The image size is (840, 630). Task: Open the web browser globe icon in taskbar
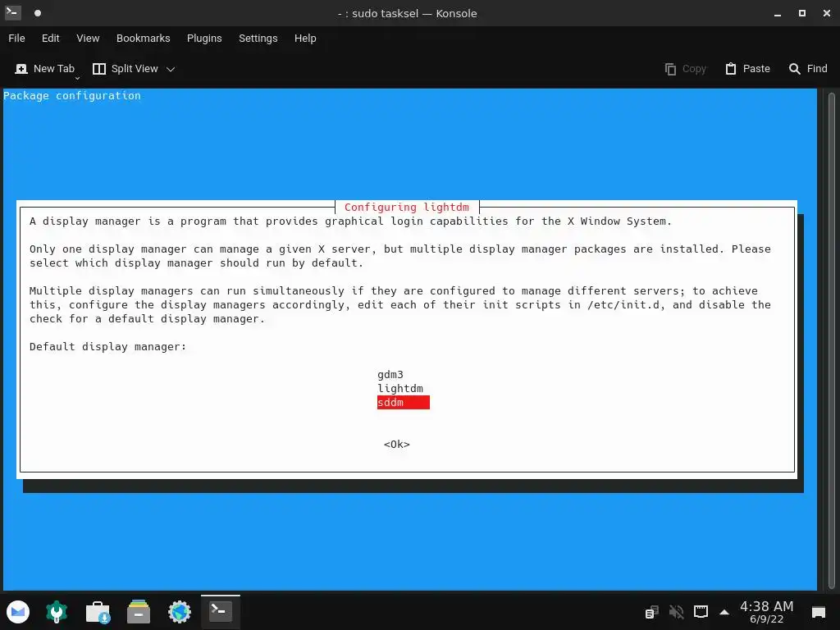180,611
